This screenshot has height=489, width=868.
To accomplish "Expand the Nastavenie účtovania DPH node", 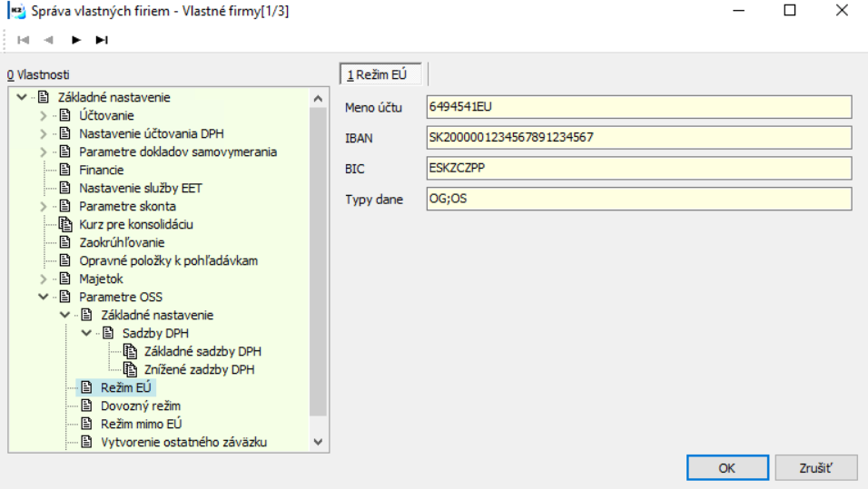I will coord(44,134).
